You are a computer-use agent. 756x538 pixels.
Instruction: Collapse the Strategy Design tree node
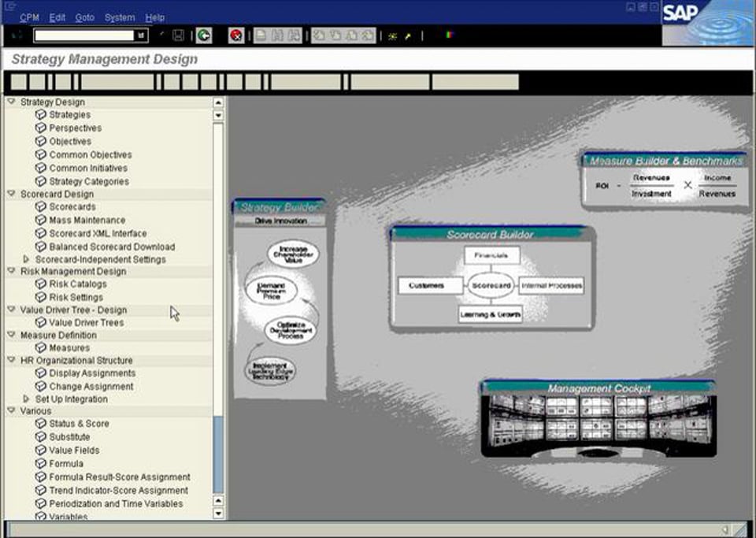pos(11,102)
